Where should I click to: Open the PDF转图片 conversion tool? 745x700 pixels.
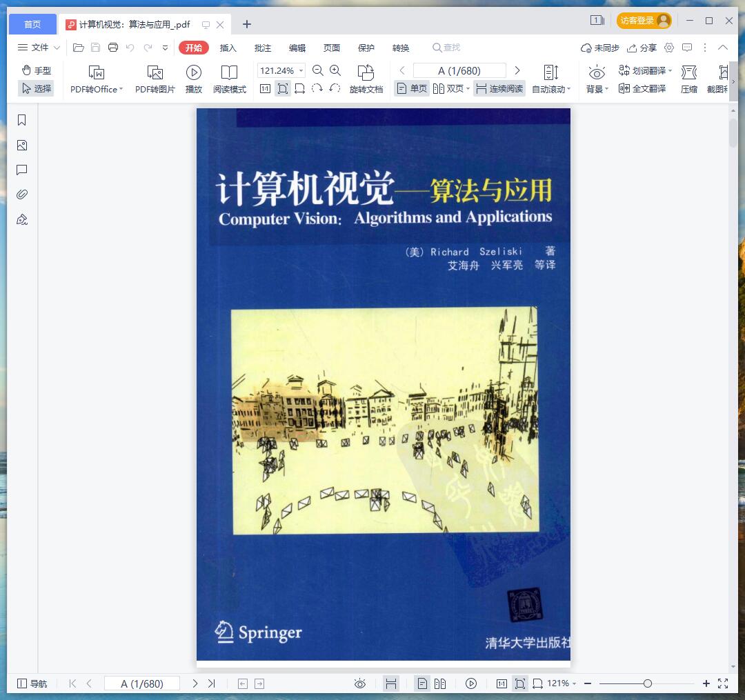click(x=155, y=79)
